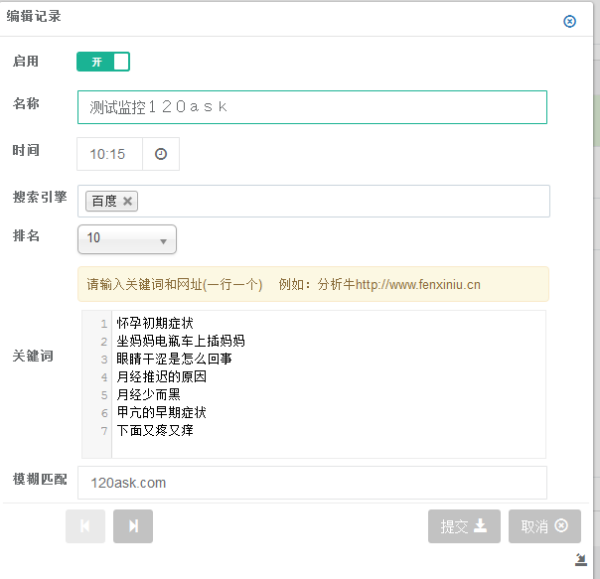Click line number 7 in keyword editor

coord(104,431)
